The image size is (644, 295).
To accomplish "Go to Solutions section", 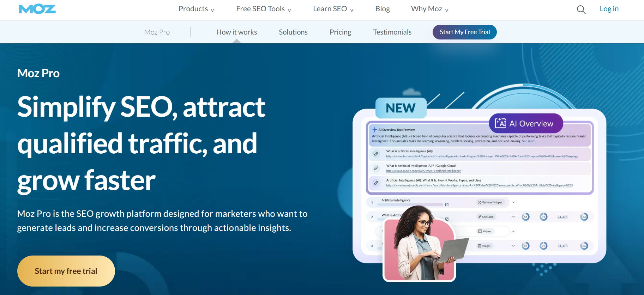I will point(293,32).
